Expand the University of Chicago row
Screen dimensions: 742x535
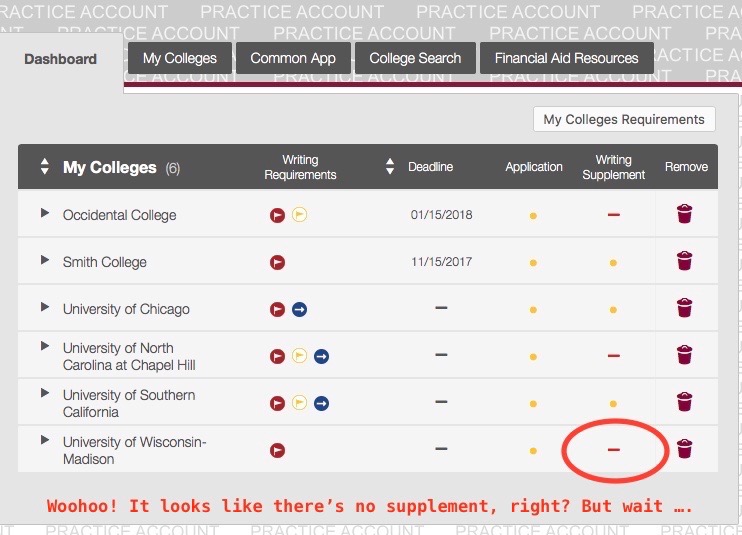pos(45,307)
